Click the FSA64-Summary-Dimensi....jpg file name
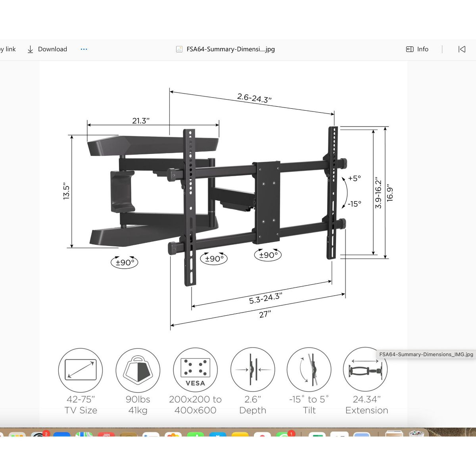Screen dimensions: 476x476 [x=230, y=49]
